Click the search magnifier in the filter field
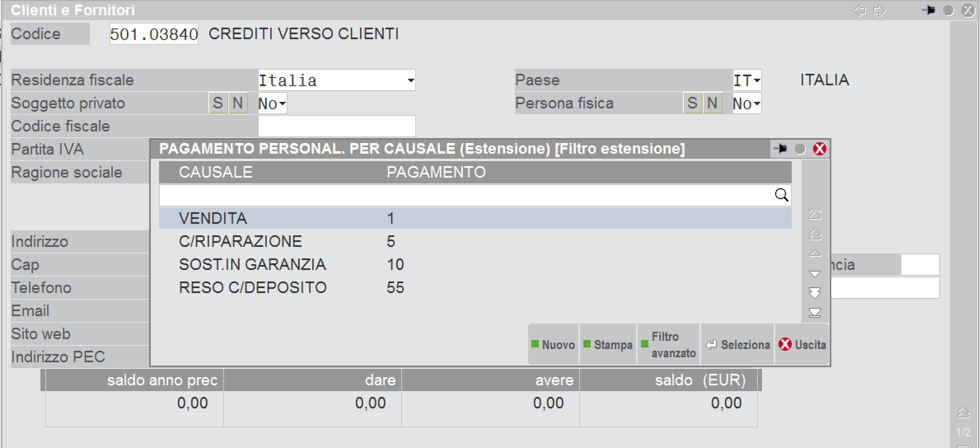The height and width of the screenshot is (448, 980). [781, 195]
